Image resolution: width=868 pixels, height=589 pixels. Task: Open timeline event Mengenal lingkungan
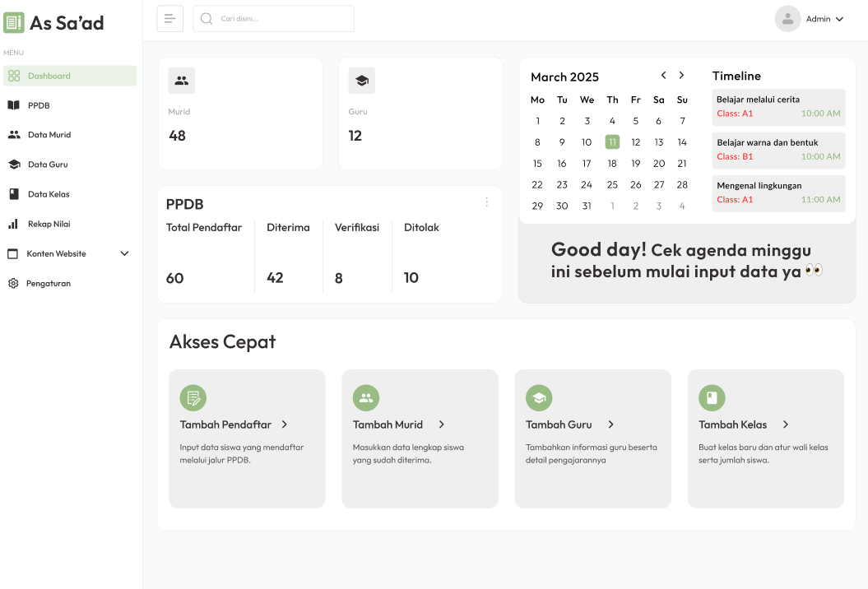click(x=778, y=193)
